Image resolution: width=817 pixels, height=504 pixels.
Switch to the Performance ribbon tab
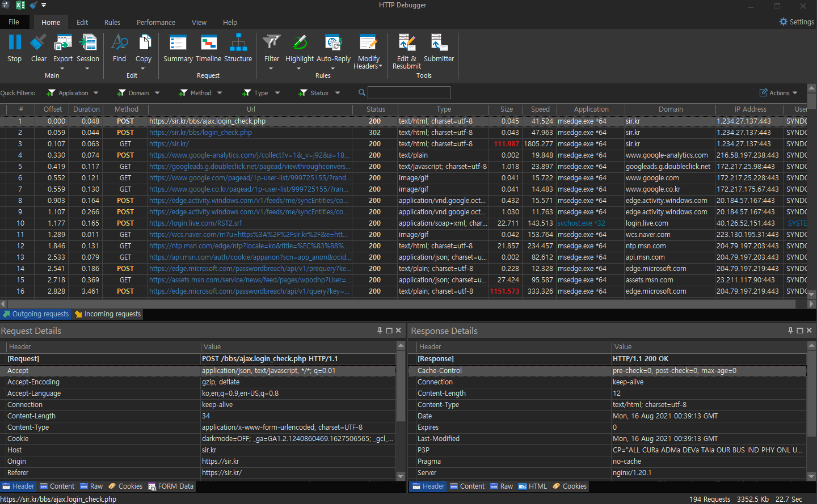(x=155, y=23)
